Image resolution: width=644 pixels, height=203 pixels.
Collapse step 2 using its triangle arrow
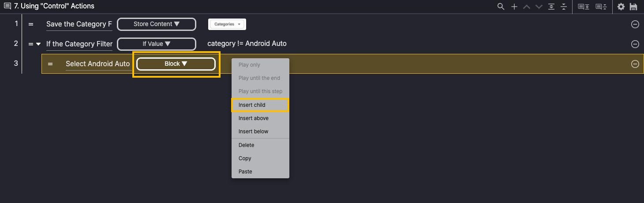[38, 44]
